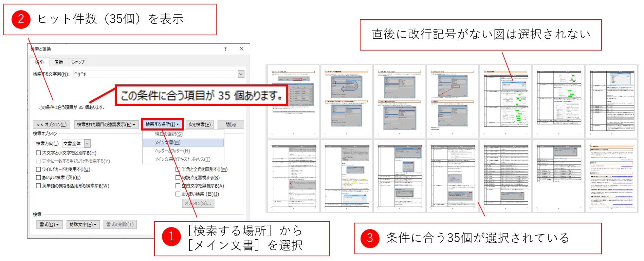Toggle あいまい検索 (英) checkbox
Image resolution: width=644 pixels, height=261 pixels.
click(x=39, y=178)
